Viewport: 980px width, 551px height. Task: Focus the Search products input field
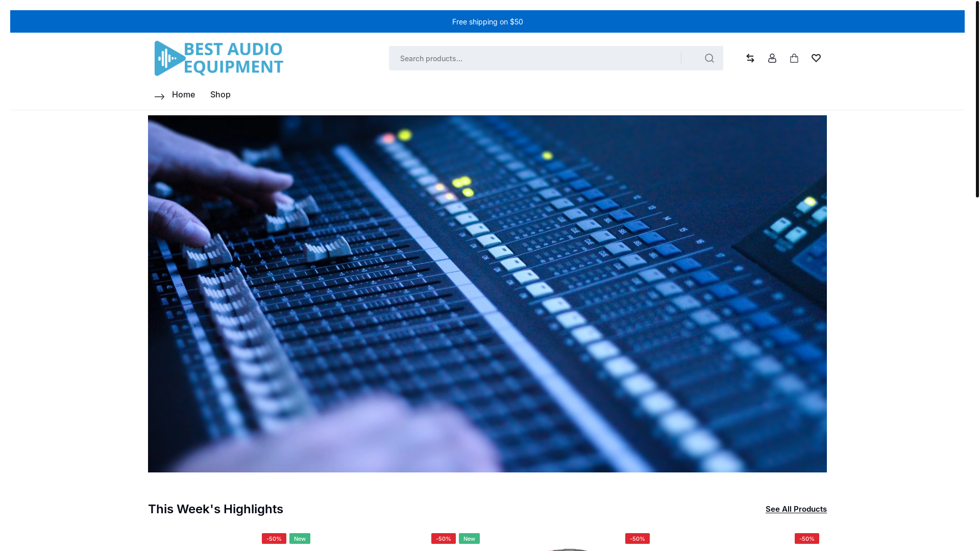(x=534, y=58)
